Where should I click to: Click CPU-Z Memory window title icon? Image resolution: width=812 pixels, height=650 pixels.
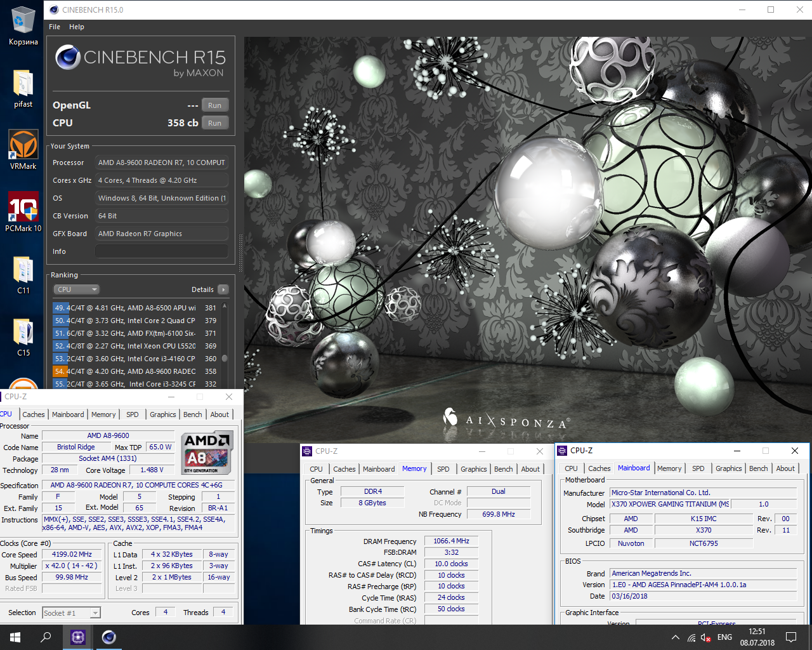pyautogui.click(x=307, y=451)
